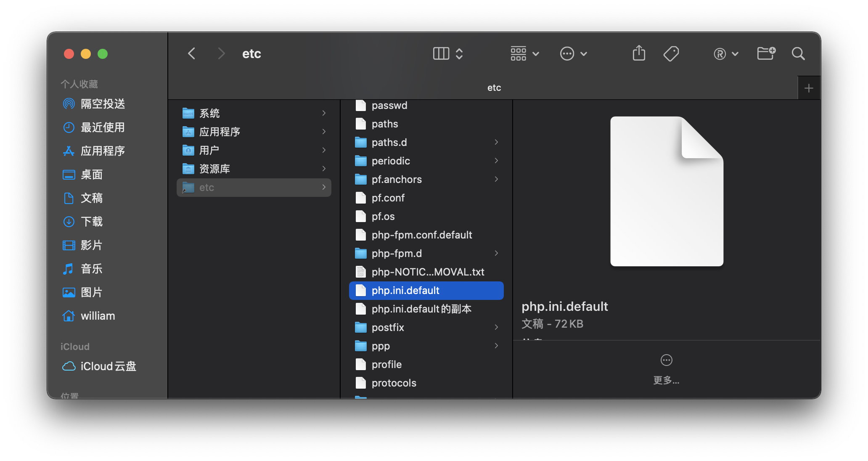The width and height of the screenshot is (868, 461).
Task: Expand chevron beside paths.d
Action: (496, 143)
